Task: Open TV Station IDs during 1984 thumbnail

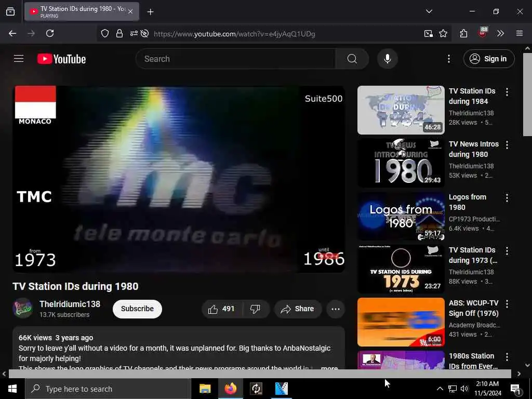Action: coord(401,110)
